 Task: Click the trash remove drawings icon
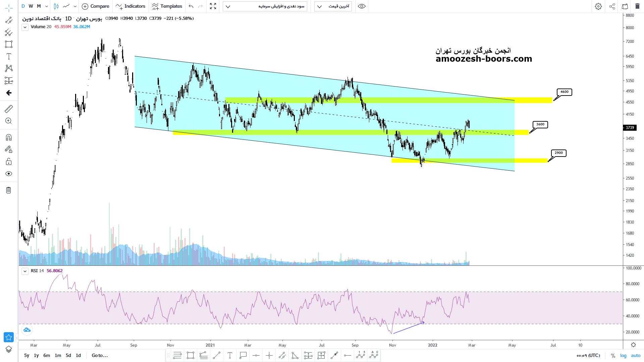click(x=9, y=190)
